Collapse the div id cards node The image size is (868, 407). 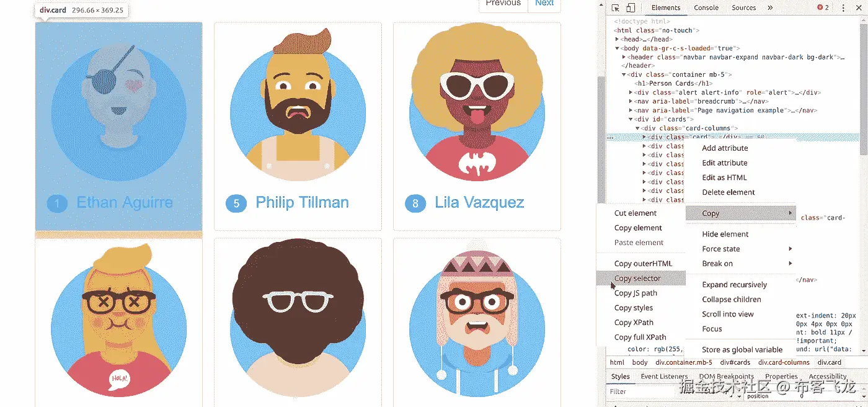tap(631, 120)
